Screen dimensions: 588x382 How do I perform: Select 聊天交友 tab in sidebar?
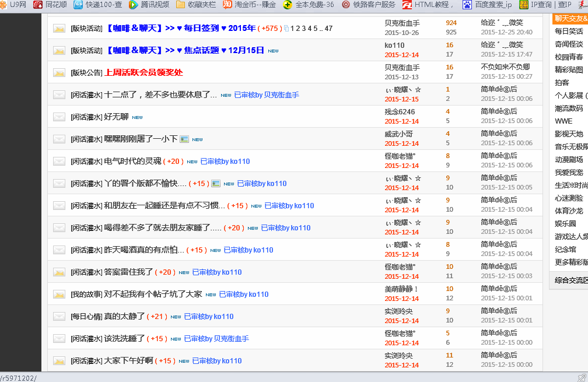[571, 18]
